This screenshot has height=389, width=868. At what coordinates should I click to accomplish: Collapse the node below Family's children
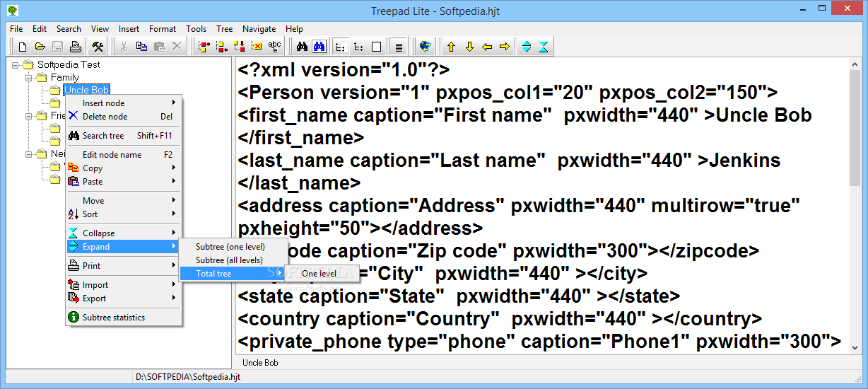click(x=29, y=115)
